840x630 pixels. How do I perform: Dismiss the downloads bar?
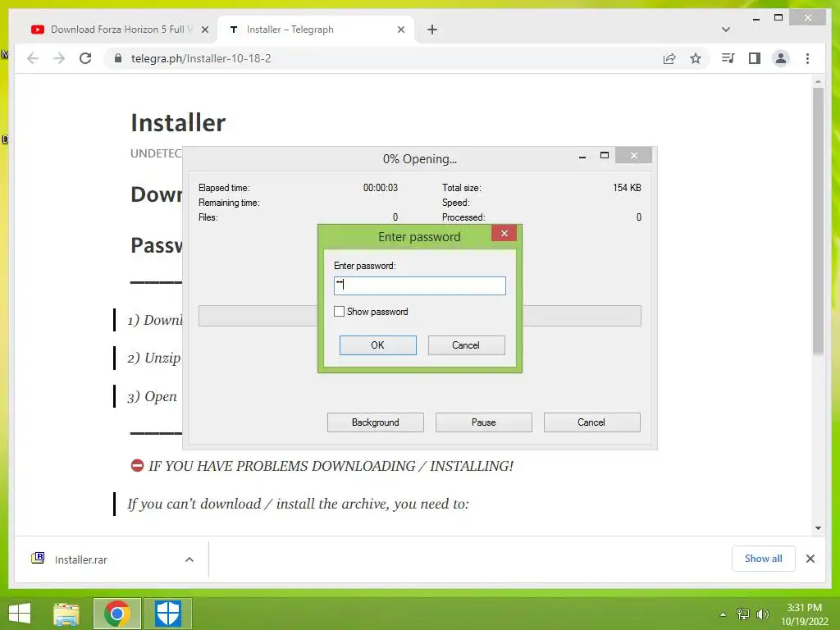click(x=810, y=559)
